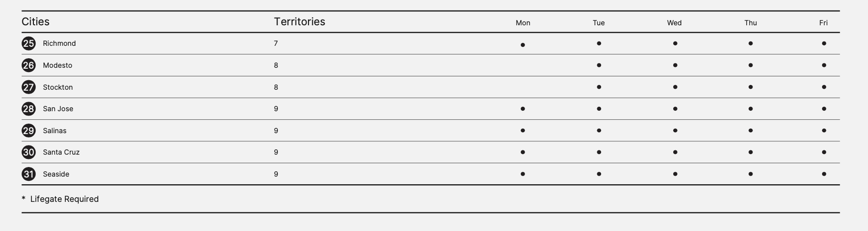
Task: Click the Fri column header
Action: point(824,23)
